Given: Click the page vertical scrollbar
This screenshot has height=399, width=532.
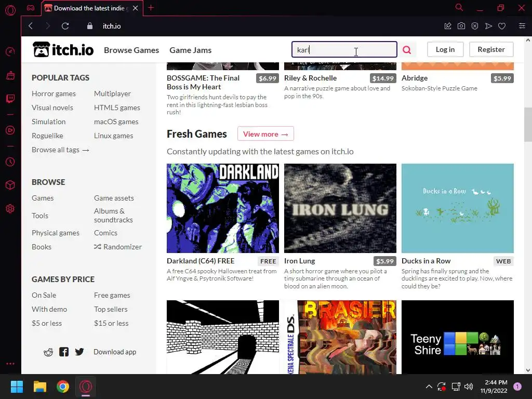Looking at the screenshot, I should (x=528, y=125).
